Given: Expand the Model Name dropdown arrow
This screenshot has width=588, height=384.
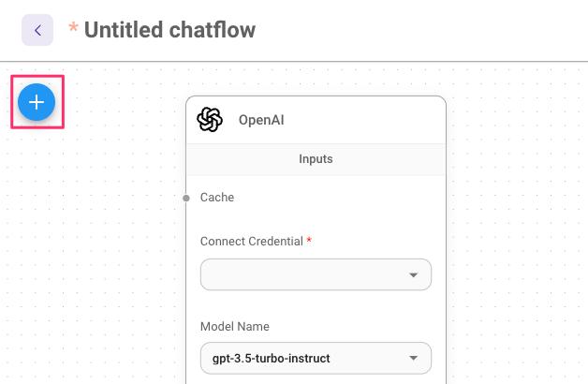Looking at the screenshot, I should click(x=413, y=358).
